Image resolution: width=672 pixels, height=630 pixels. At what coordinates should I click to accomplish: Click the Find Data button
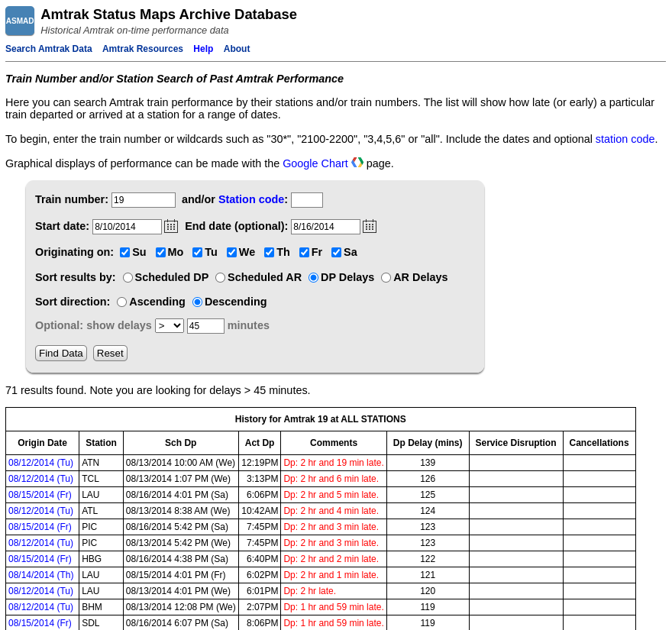click(x=61, y=353)
